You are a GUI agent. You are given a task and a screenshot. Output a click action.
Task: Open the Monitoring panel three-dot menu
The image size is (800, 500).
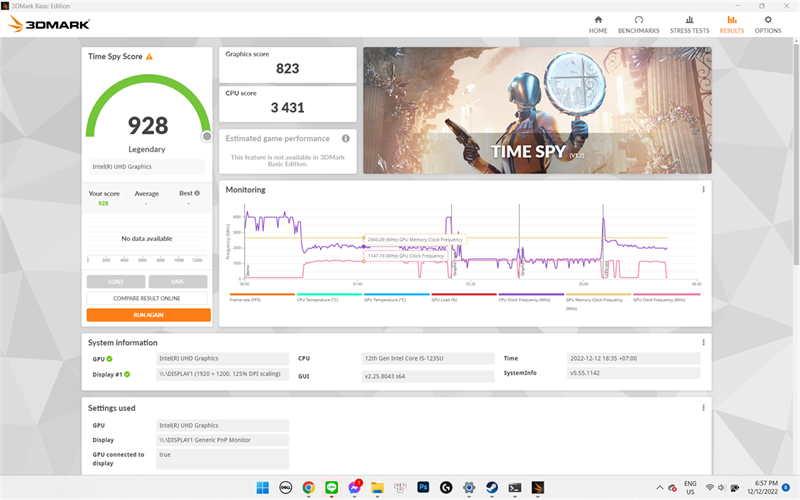pyautogui.click(x=704, y=189)
